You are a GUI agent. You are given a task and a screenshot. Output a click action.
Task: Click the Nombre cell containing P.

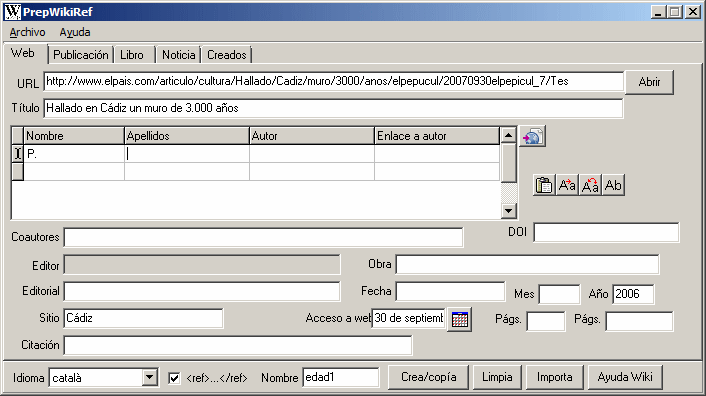[74, 154]
